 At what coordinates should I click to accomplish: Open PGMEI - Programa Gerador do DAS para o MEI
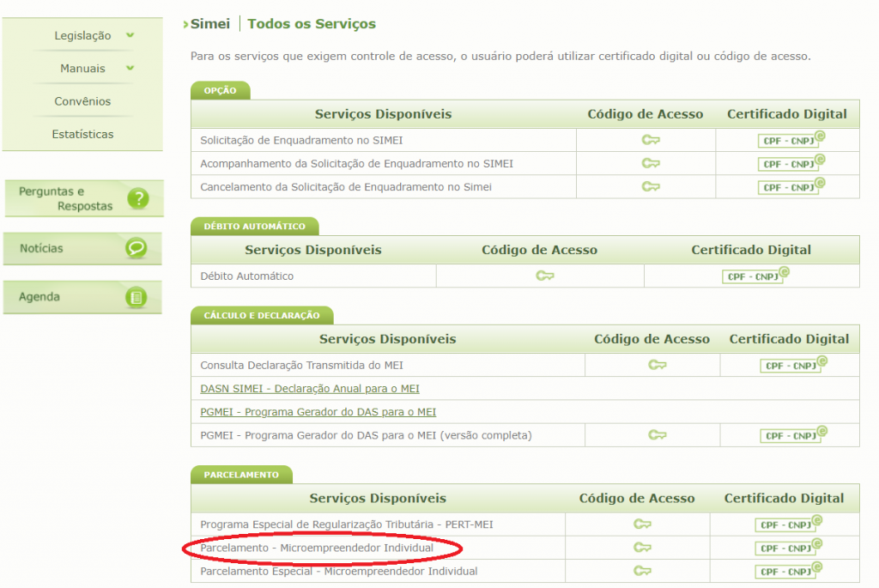(x=317, y=411)
